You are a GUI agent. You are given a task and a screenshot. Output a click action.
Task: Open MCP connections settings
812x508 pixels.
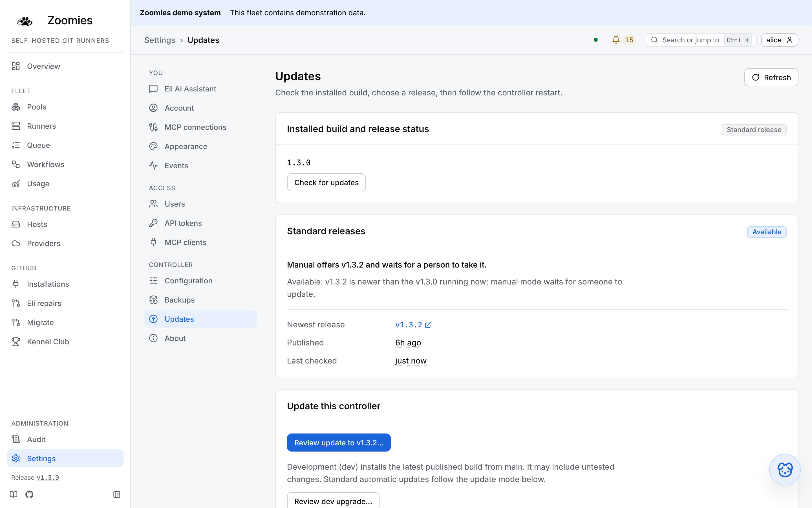pyautogui.click(x=201, y=127)
